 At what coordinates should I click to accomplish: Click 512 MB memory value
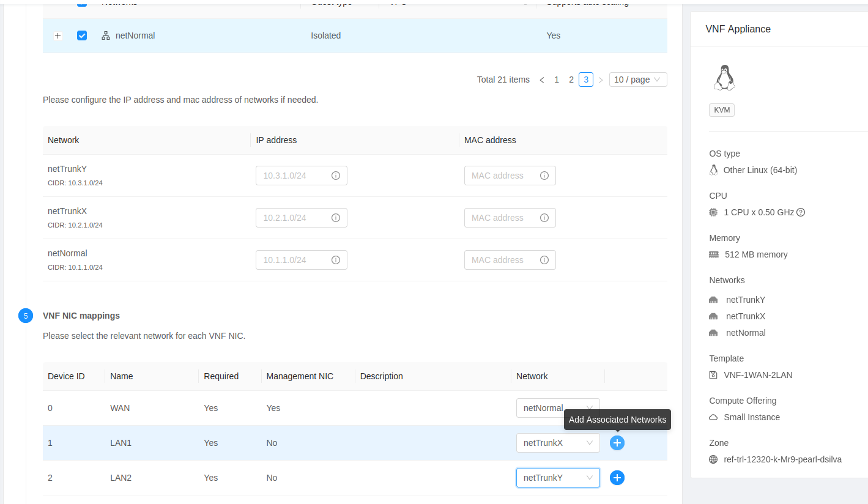756,254
